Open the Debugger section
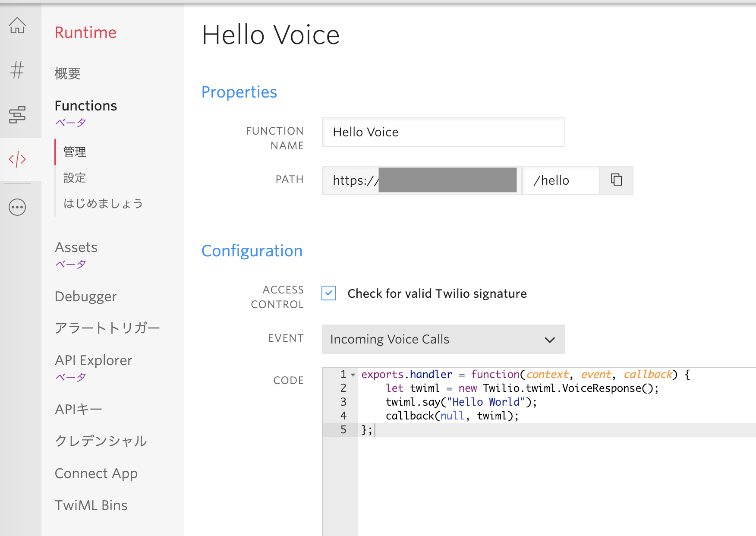Image resolution: width=756 pixels, height=536 pixels. click(85, 296)
